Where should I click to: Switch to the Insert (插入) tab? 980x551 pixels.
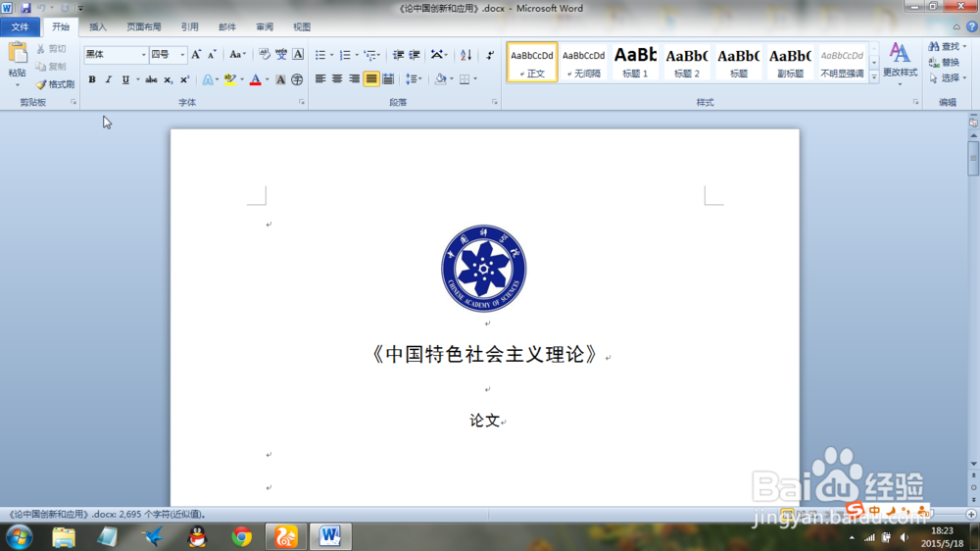click(x=98, y=26)
